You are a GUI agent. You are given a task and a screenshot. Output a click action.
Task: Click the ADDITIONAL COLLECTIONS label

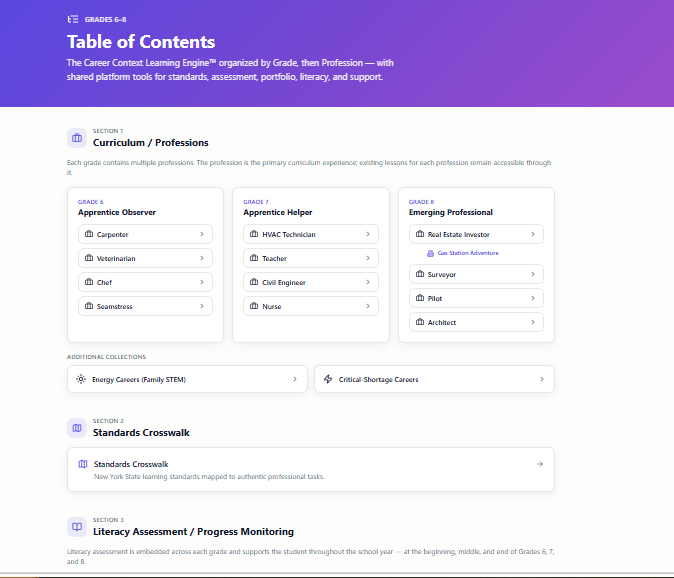pyautogui.click(x=107, y=357)
